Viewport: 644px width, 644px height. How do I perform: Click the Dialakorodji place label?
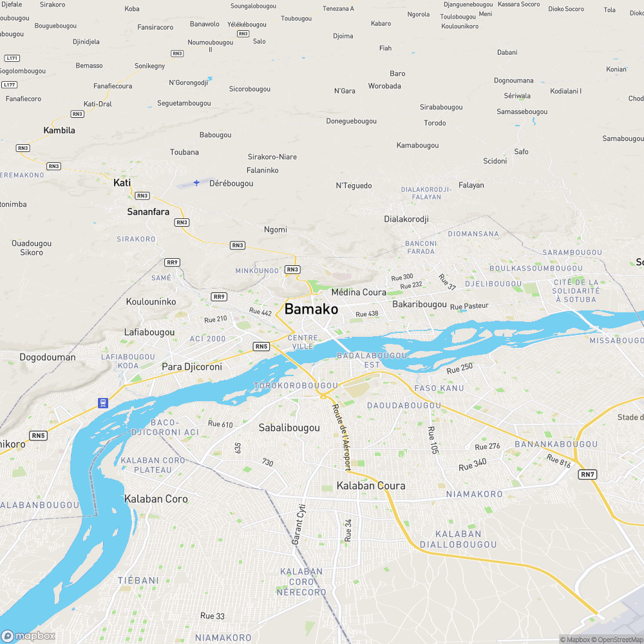pyautogui.click(x=406, y=219)
